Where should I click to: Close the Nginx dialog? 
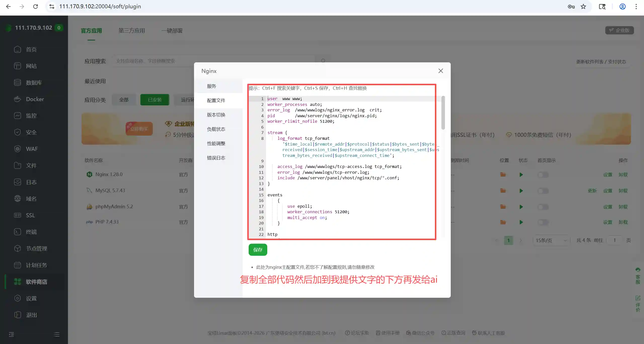[x=441, y=71]
